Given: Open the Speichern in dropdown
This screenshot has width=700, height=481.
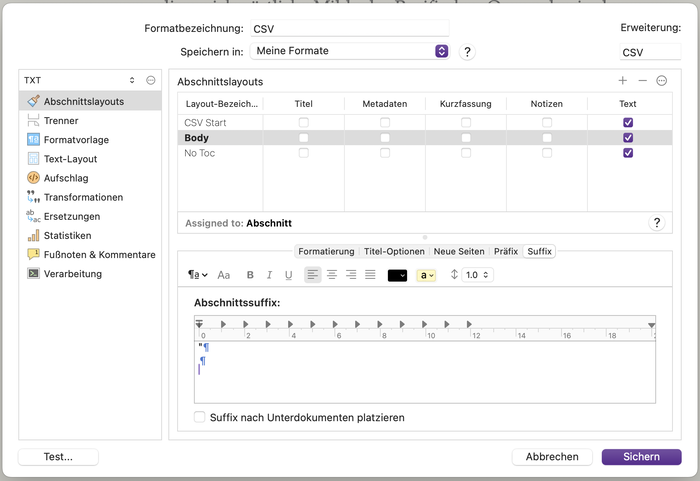Looking at the screenshot, I should (x=348, y=51).
